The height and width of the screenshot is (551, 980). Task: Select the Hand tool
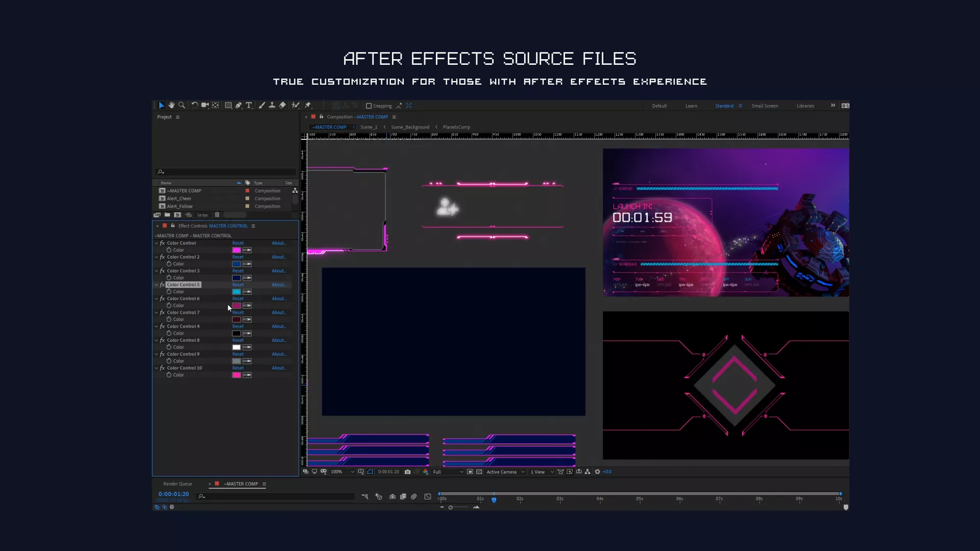pyautogui.click(x=171, y=106)
